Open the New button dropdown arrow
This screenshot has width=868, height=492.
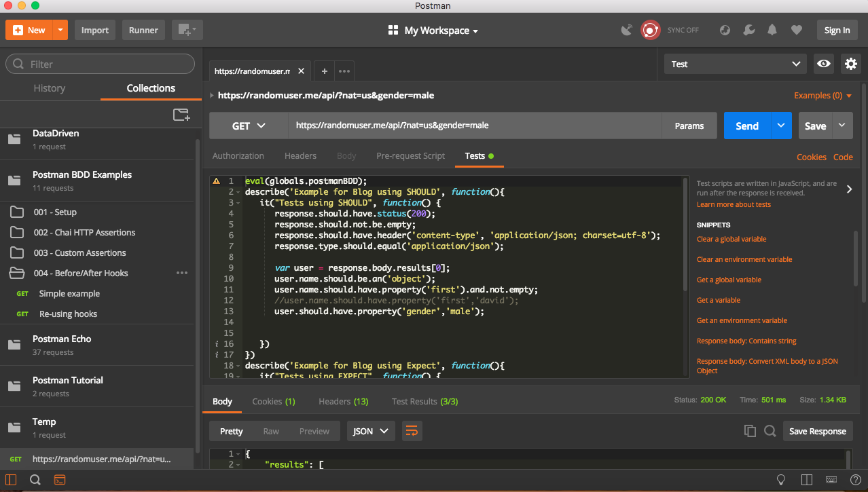pyautogui.click(x=60, y=30)
